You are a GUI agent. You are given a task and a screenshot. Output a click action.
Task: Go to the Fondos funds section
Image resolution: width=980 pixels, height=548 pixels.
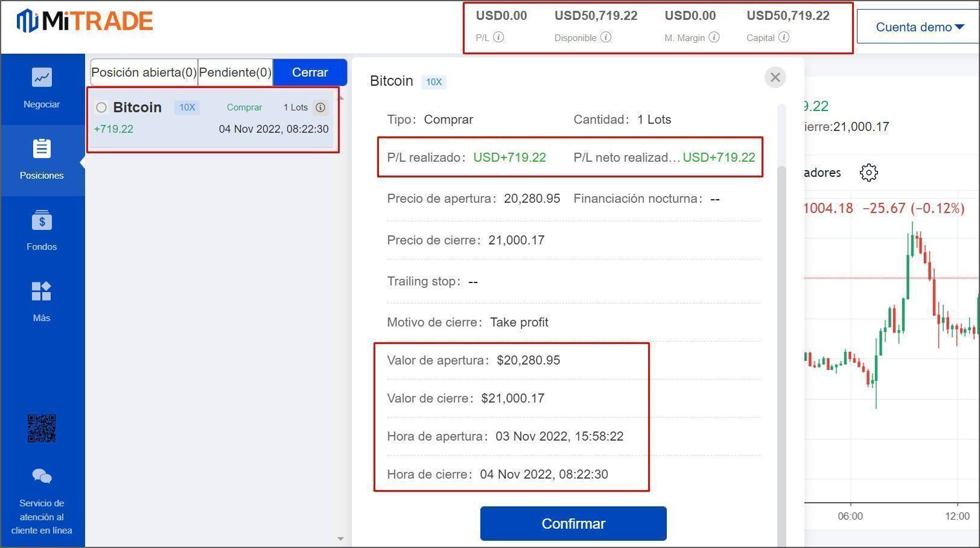(x=42, y=231)
